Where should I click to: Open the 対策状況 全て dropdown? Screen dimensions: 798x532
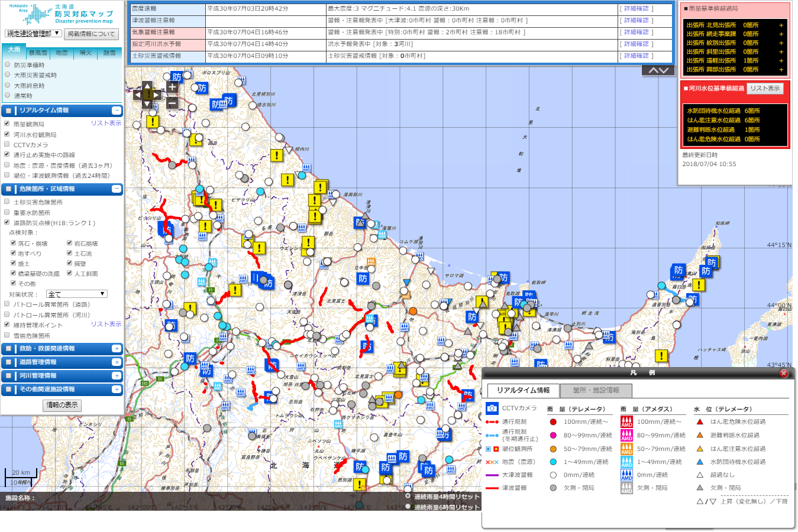point(77,294)
